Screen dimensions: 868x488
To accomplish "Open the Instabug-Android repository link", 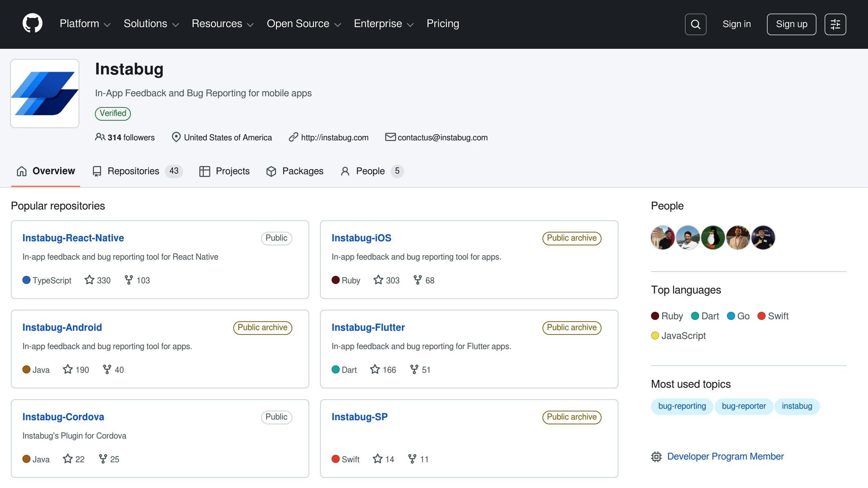I will point(62,327).
